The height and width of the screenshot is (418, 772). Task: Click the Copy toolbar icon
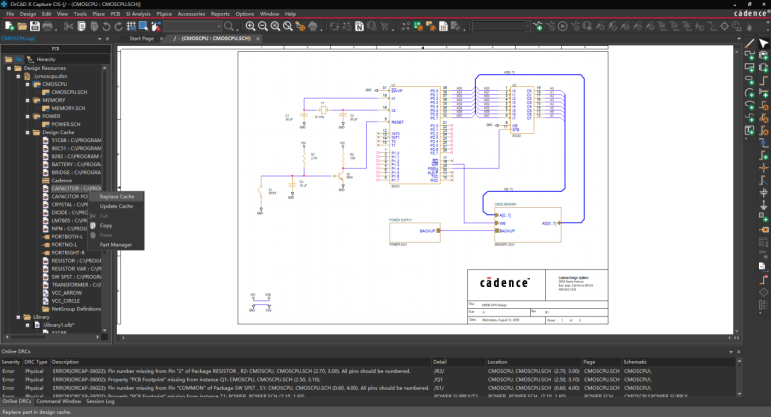82,26
